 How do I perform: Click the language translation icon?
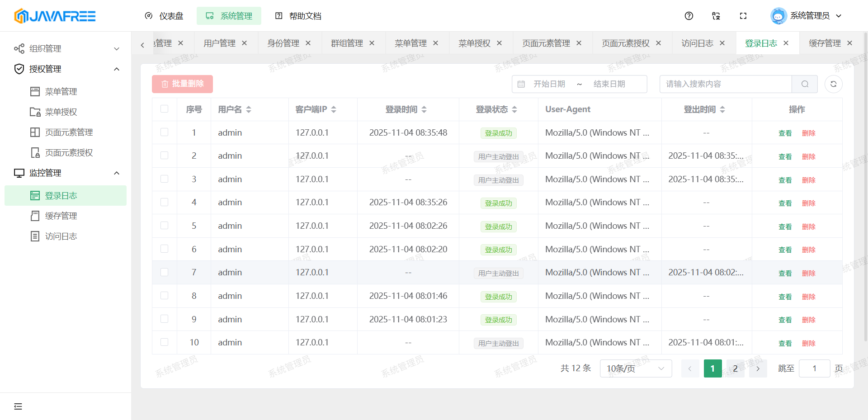pos(716,16)
